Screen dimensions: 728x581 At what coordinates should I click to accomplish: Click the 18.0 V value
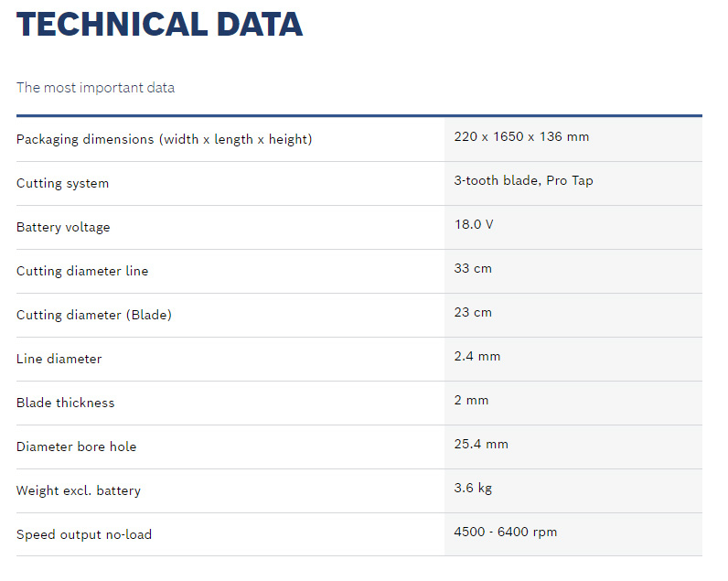click(474, 224)
